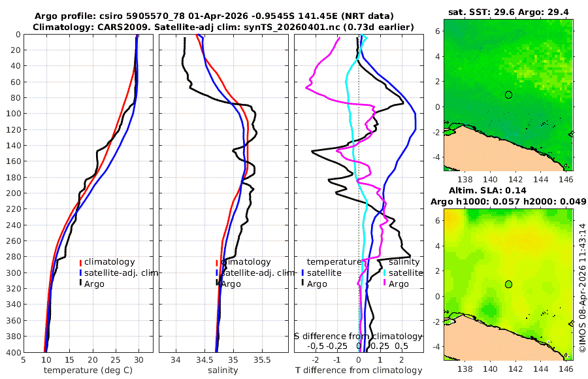Click the float location circle on SST map
The width and height of the screenshot is (588, 379).
[x=508, y=95]
